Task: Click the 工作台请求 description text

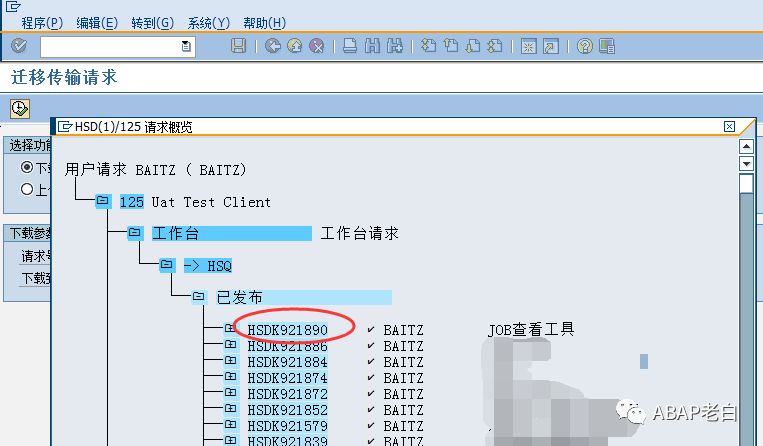Action: pyautogui.click(x=360, y=233)
